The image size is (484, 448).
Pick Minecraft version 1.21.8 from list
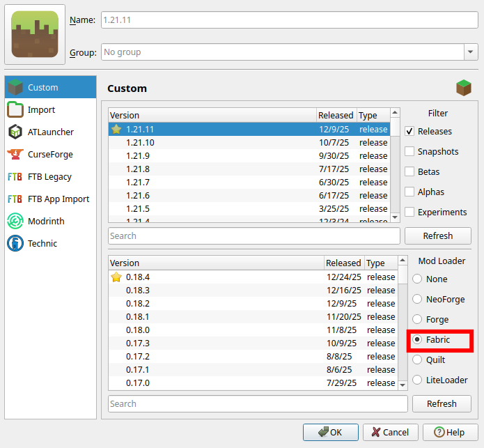click(x=139, y=169)
